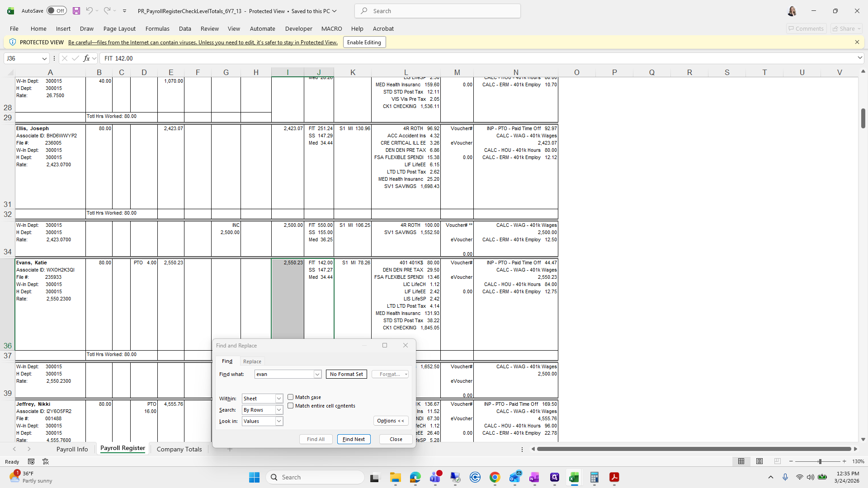Open the Formulas ribbon tab
868x488 pixels.
click(157, 28)
